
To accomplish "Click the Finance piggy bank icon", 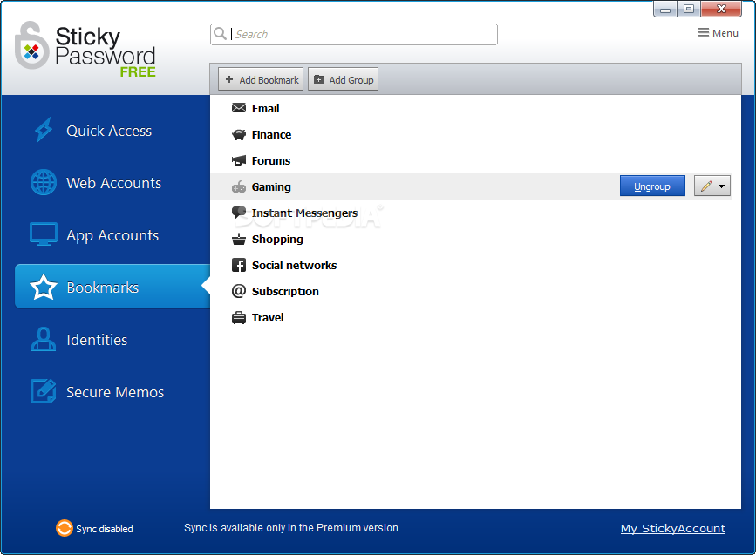I will [x=239, y=134].
